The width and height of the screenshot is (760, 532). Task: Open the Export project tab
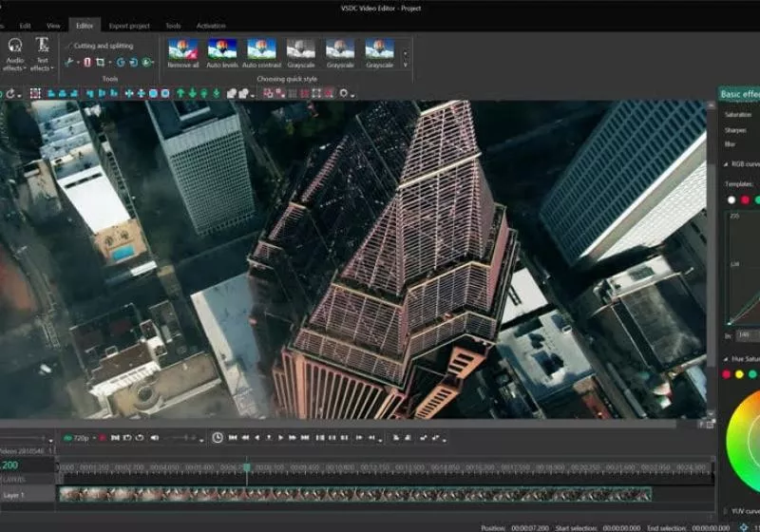click(x=129, y=26)
